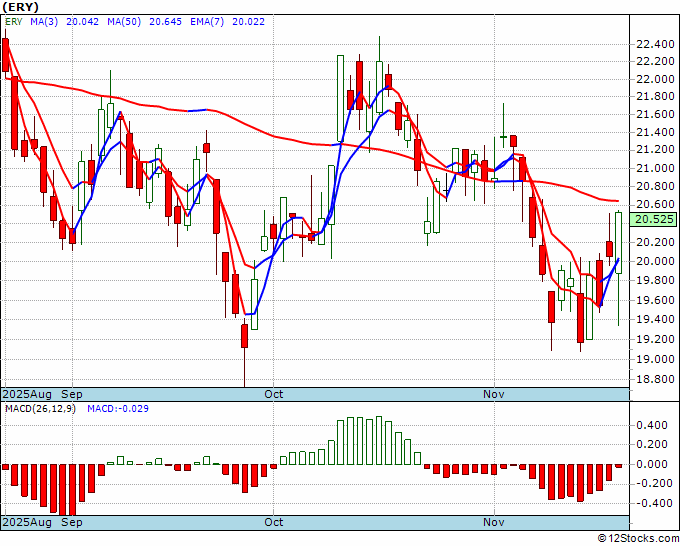Select the MA(50) indicator label
The image size is (680, 546).
coord(124,22)
